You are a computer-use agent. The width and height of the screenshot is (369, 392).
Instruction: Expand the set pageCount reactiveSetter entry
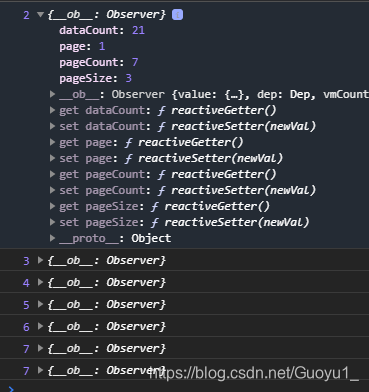[x=52, y=190]
